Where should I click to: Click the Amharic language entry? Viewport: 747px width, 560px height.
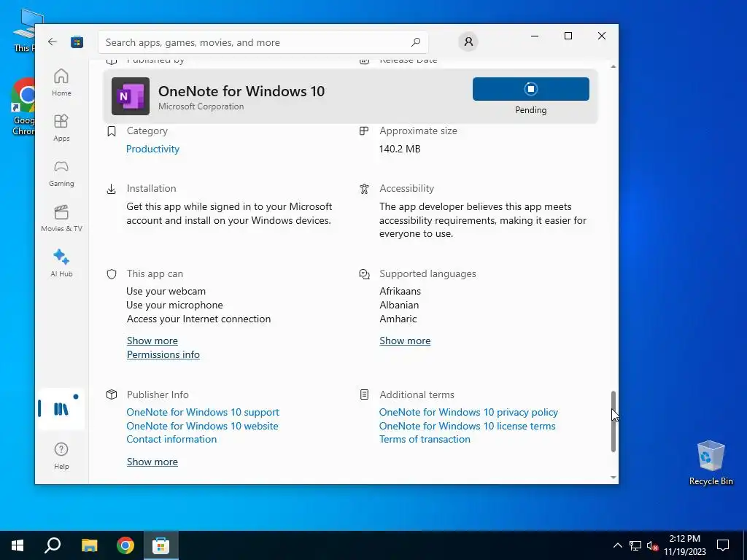(398, 319)
